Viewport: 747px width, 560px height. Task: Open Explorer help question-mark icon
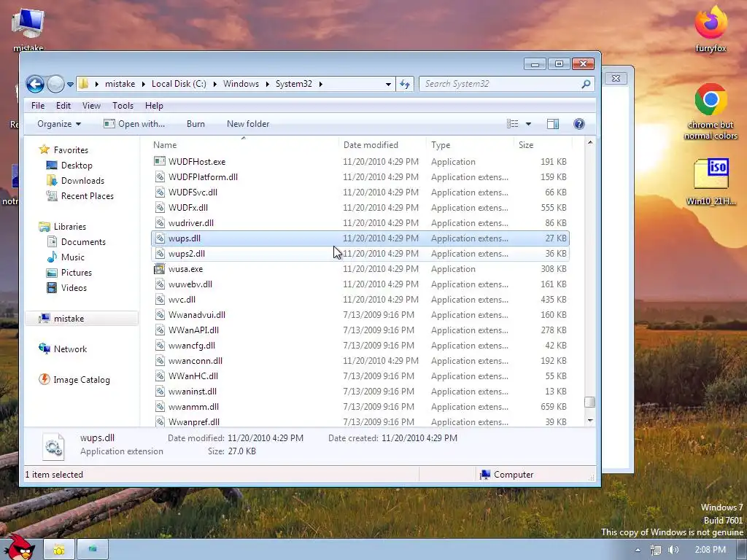tap(578, 124)
